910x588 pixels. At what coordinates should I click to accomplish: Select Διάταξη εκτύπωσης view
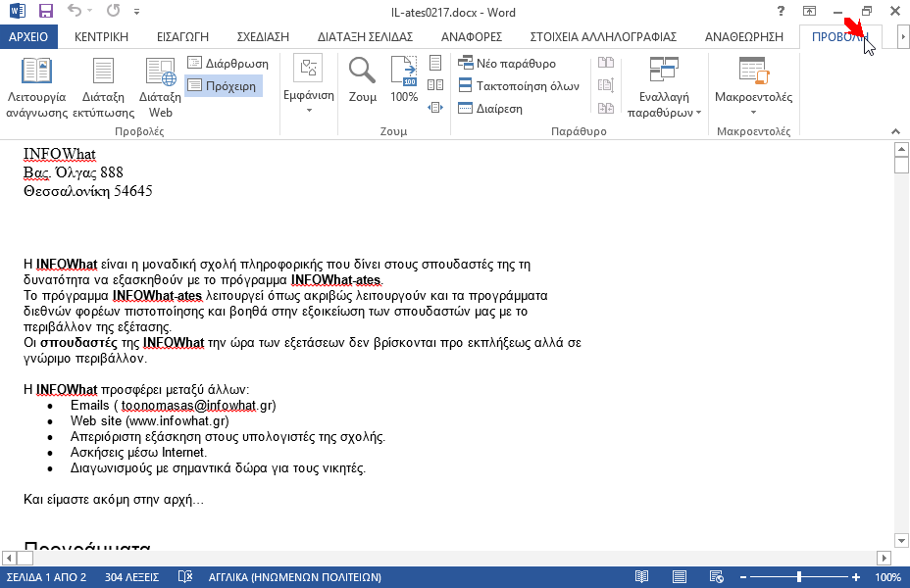click(x=103, y=87)
